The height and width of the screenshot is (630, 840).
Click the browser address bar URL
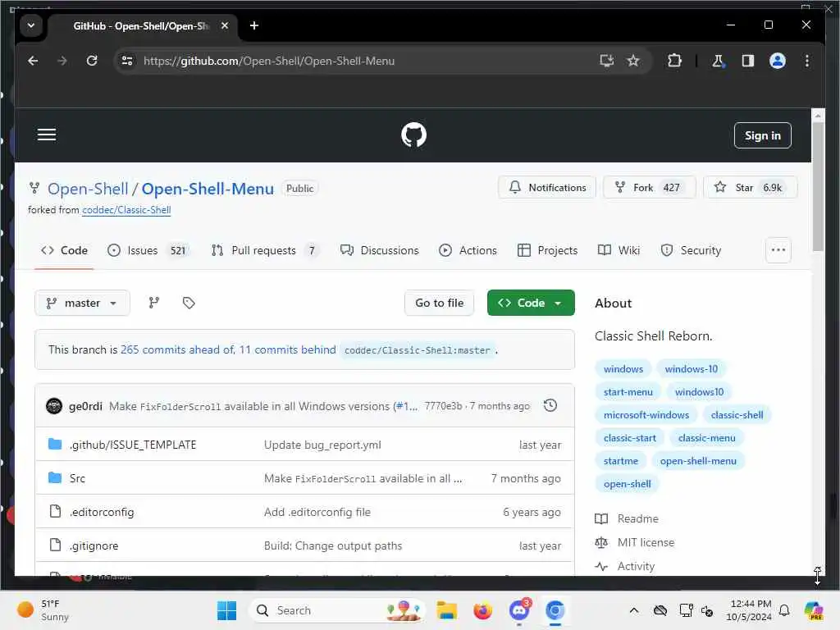(269, 61)
